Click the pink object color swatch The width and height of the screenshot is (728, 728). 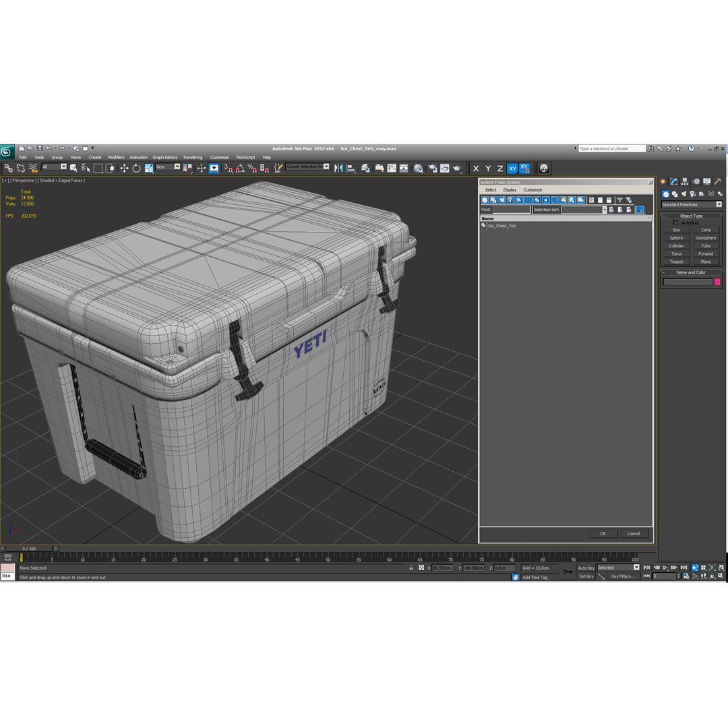tap(717, 282)
